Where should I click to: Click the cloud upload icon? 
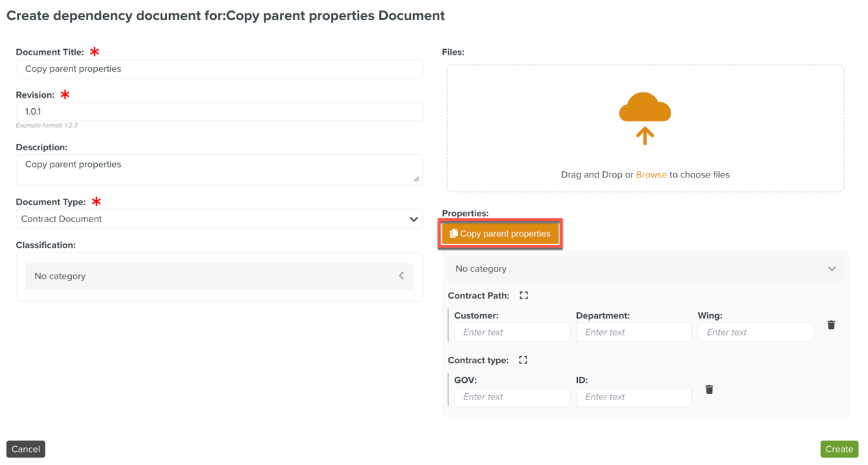(645, 117)
